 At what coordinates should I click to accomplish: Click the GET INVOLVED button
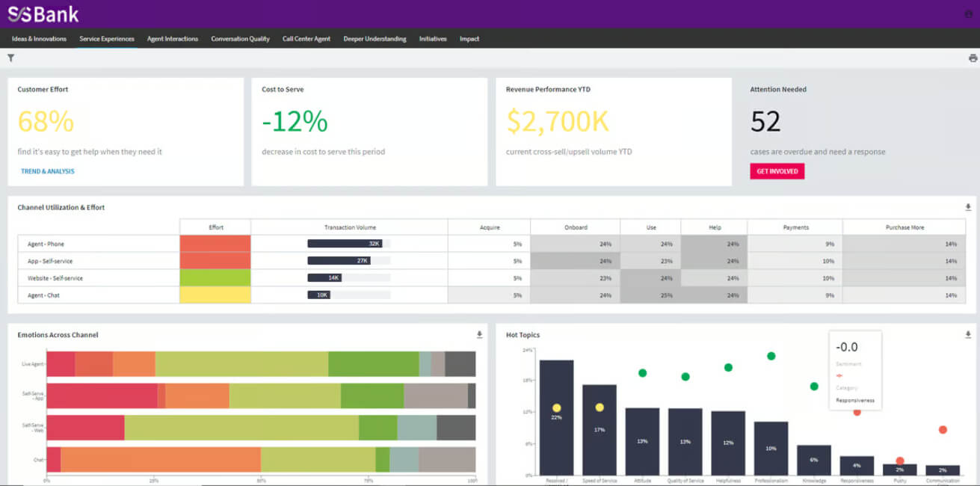(777, 171)
